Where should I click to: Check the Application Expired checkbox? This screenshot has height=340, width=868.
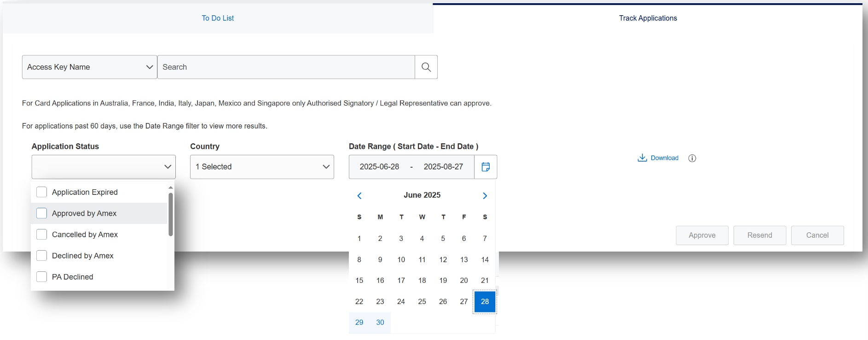tap(41, 192)
